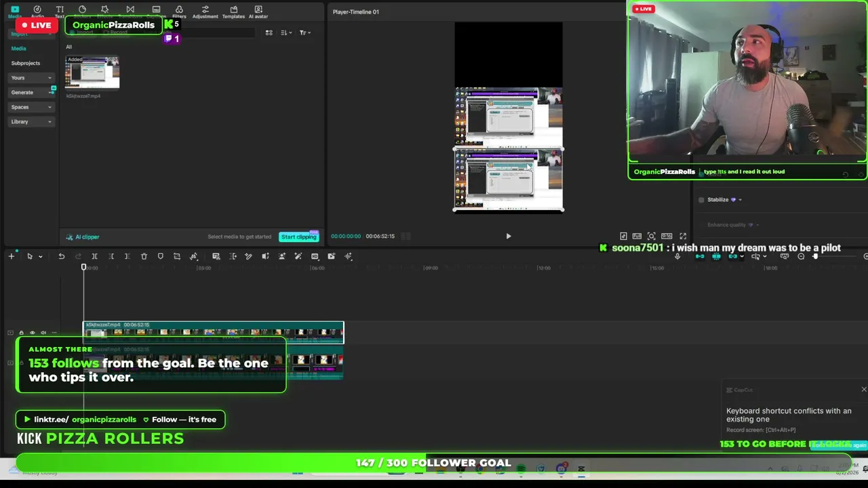Undo the last edit
868x488 pixels.
pyautogui.click(x=61, y=256)
